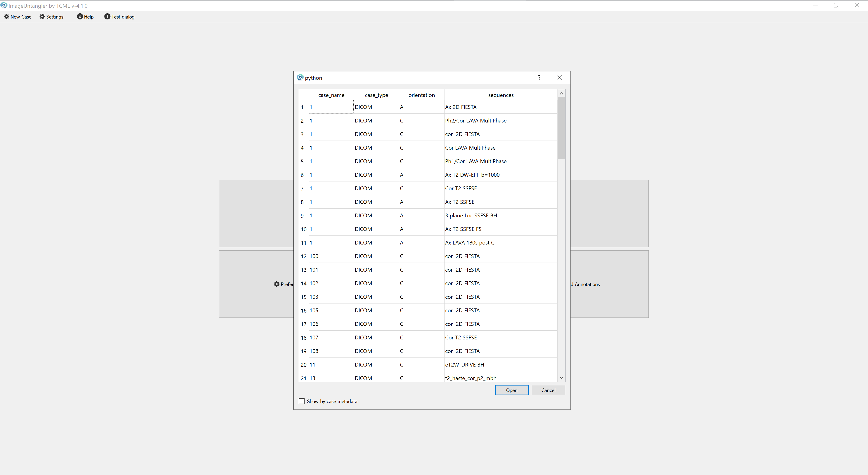Click the Preferences gear icon in main window
Viewport: 868px width, 475px height.
[277, 284]
